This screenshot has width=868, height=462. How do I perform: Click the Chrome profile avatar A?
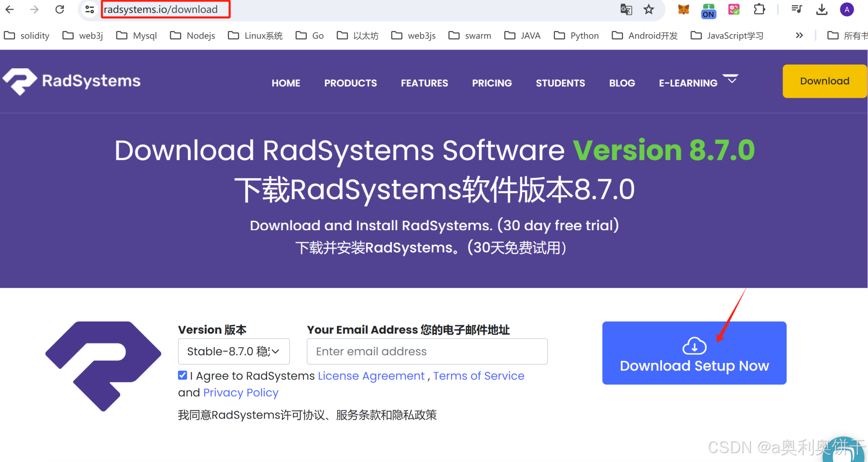click(x=846, y=9)
